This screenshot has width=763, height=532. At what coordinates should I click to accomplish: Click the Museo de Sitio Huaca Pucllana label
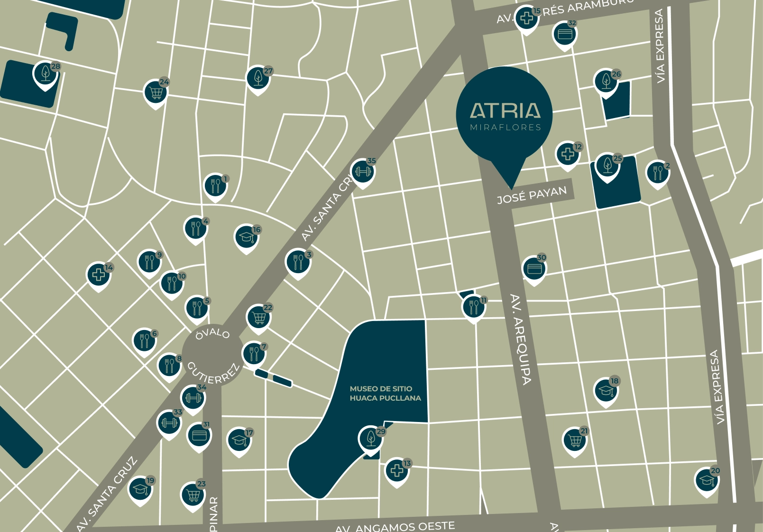385,394
